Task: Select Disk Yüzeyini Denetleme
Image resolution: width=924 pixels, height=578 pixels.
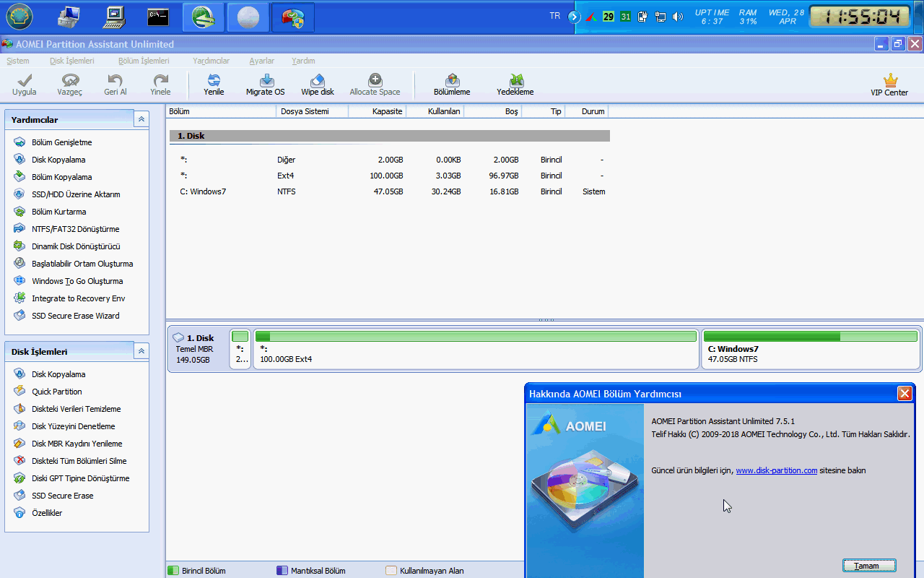Action: (x=65, y=426)
